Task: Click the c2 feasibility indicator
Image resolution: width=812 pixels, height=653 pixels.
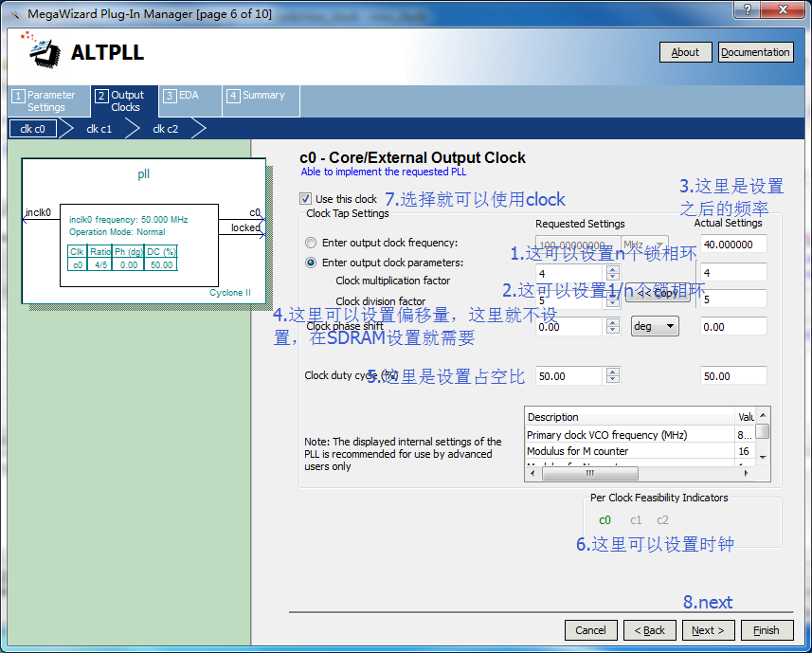Action: click(663, 520)
